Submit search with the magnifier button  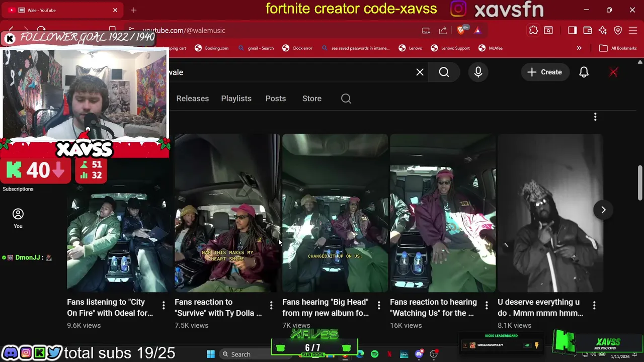(444, 72)
